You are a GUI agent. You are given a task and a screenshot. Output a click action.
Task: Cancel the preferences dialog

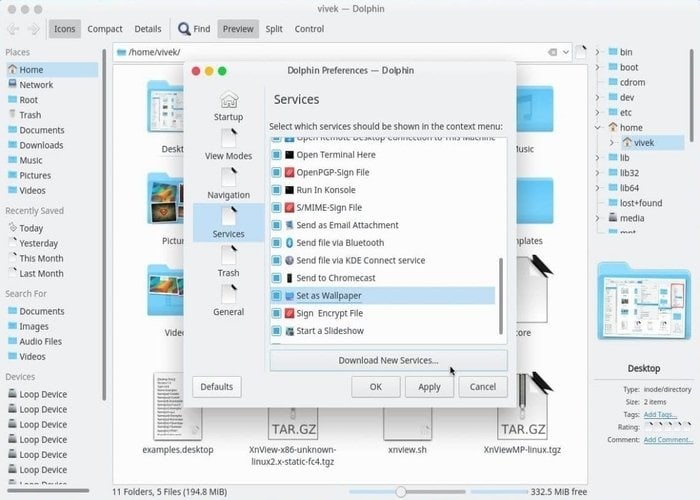pos(483,387)
